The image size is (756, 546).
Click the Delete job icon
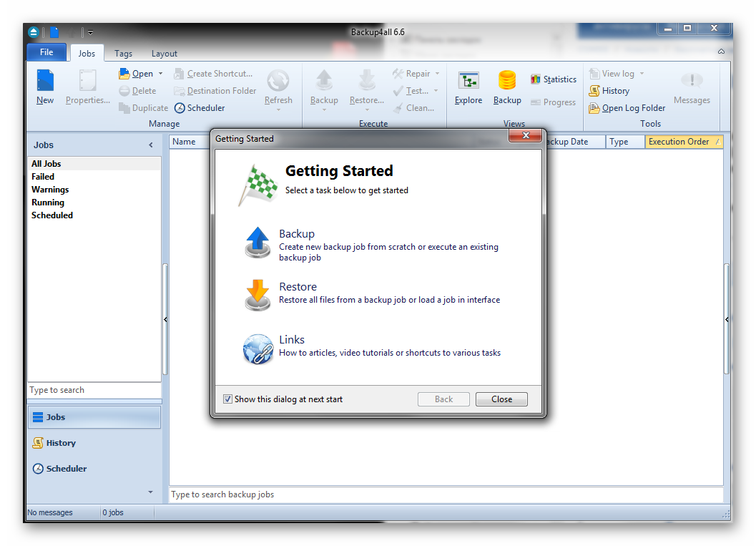click(x=124, y=91)
